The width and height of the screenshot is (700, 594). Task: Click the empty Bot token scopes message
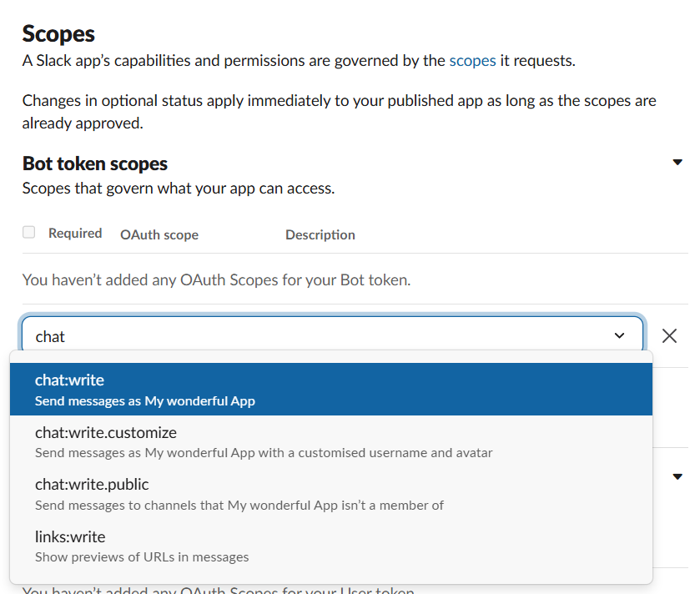pos(217,279)
